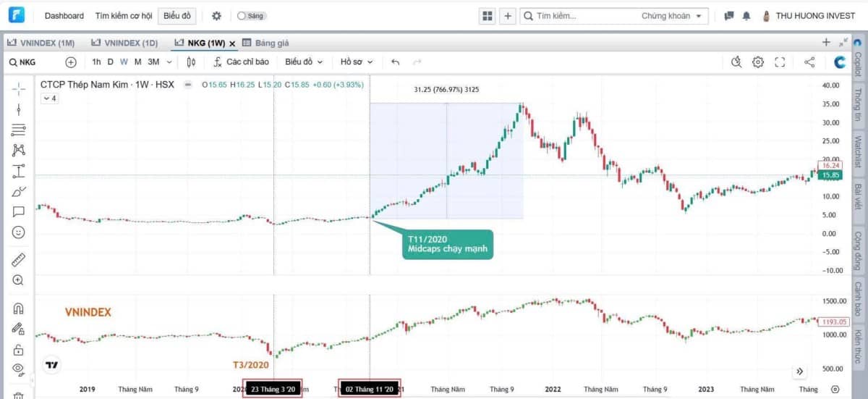The width and height of the screenshot is (868, 399).
Task: Click the collapse panel arrows icon
Action: coord(843,43)
